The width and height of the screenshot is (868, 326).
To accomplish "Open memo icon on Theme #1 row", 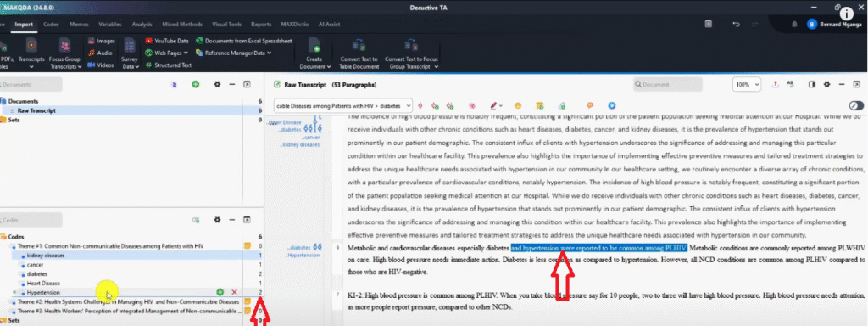I will (248, 245).
